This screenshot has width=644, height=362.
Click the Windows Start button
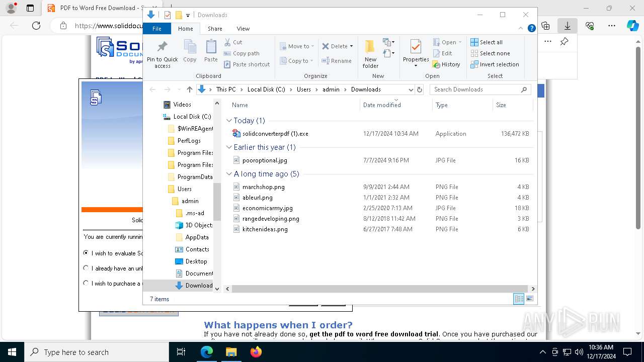[x=12, y=352]
